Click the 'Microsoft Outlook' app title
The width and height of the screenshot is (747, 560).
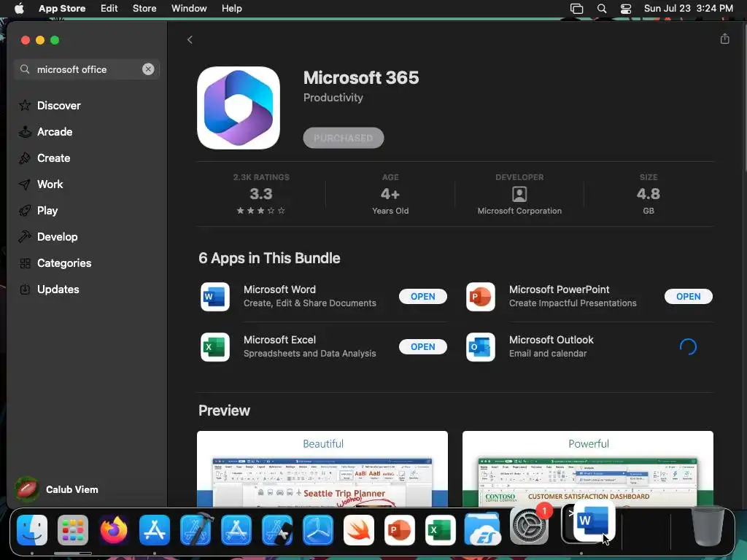(x=551, y=340)
